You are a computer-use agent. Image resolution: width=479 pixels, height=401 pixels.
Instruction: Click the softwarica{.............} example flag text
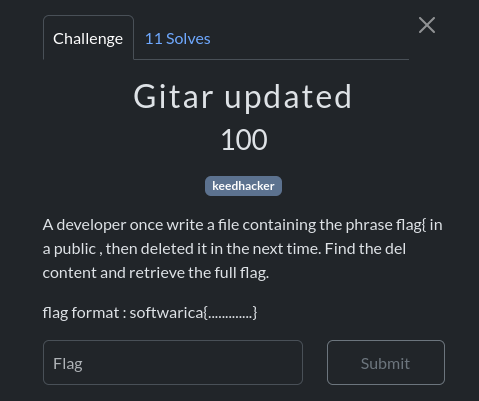(193, 313)
